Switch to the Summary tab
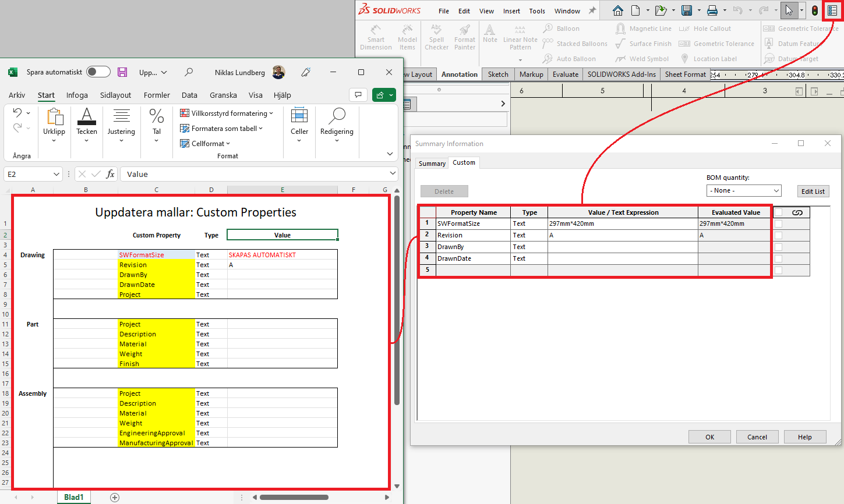 pos(432,164)
